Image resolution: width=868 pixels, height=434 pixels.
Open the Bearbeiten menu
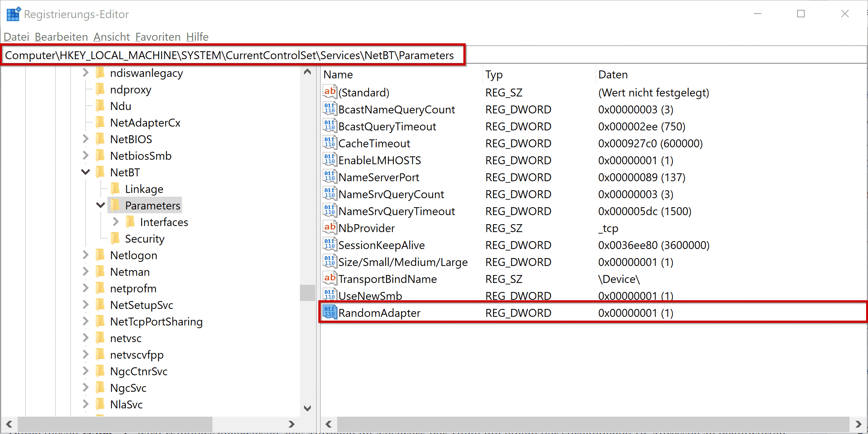(61, 37)
